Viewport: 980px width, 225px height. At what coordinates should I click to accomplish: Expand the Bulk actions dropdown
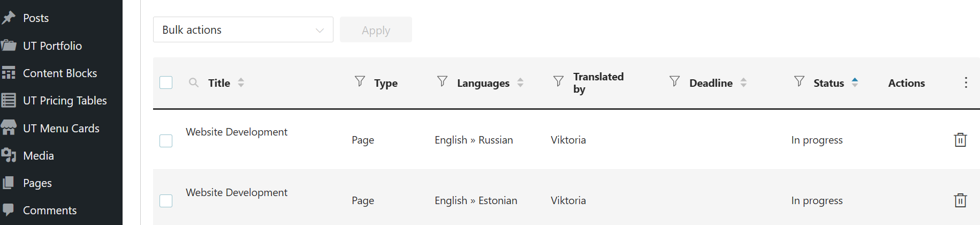click(243, 30)
